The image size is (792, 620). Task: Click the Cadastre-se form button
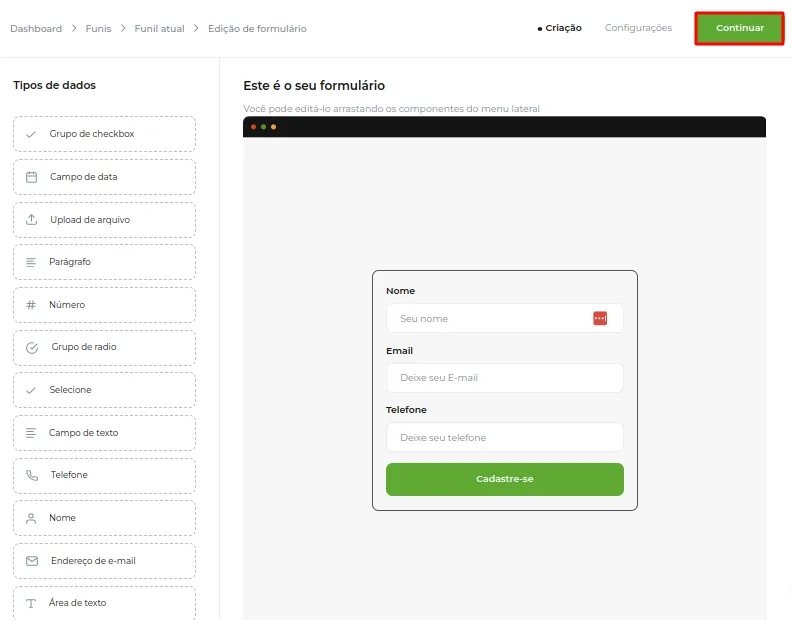(505, 479)
